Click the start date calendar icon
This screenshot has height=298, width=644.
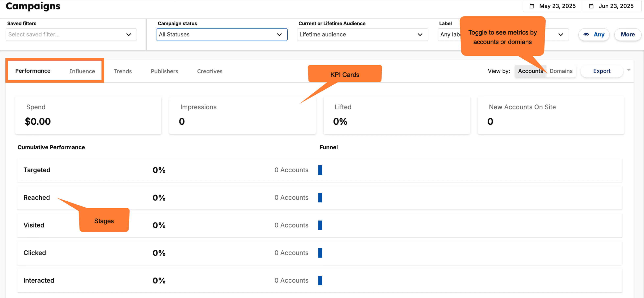click(x=532, y=6)
